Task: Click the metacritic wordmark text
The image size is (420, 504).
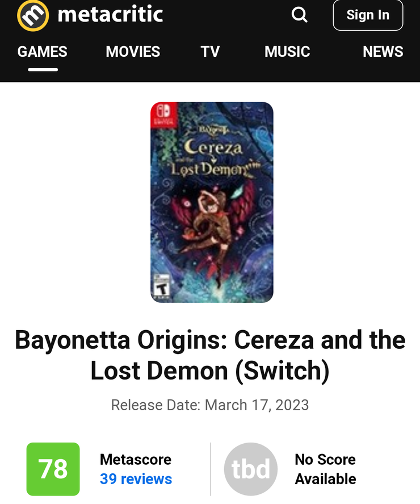Action: pyautogui.click(x=110, y=15)
